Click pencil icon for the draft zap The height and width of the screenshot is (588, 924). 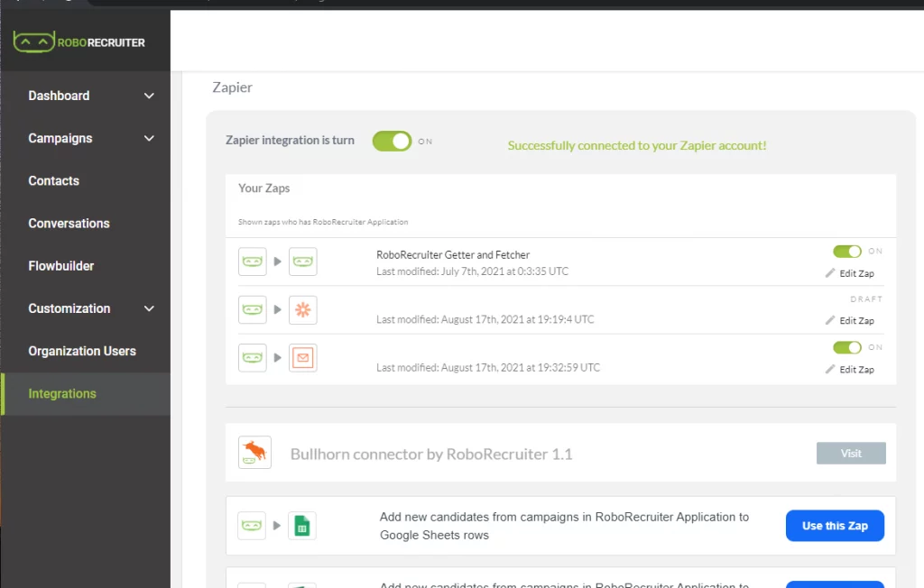tap(830, 320)
